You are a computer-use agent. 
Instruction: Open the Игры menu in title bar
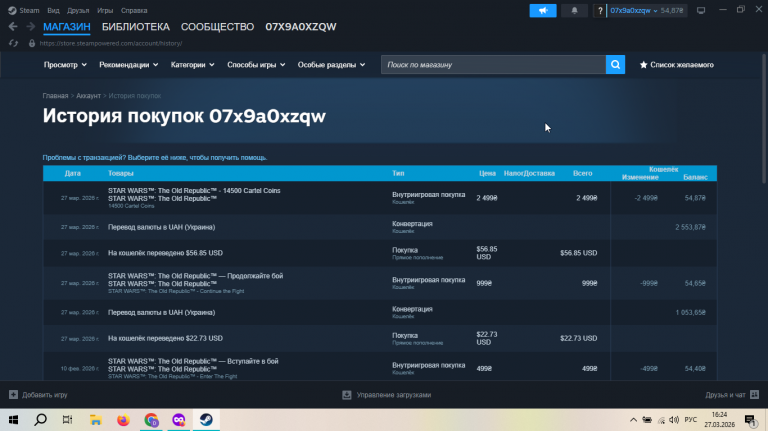(105, 10)
